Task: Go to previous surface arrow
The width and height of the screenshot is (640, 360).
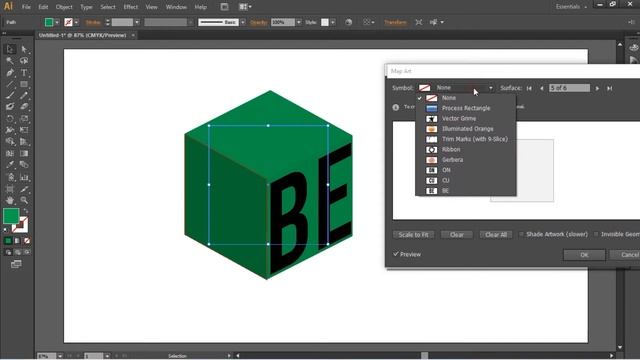Action: 542,88
